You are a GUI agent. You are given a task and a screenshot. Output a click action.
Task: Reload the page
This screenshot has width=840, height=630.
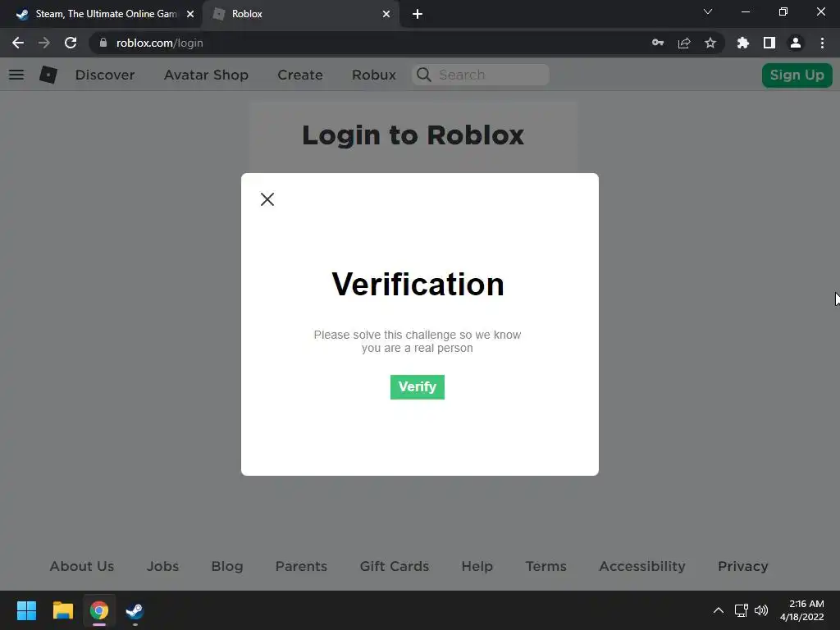click(x=71, y=43)
